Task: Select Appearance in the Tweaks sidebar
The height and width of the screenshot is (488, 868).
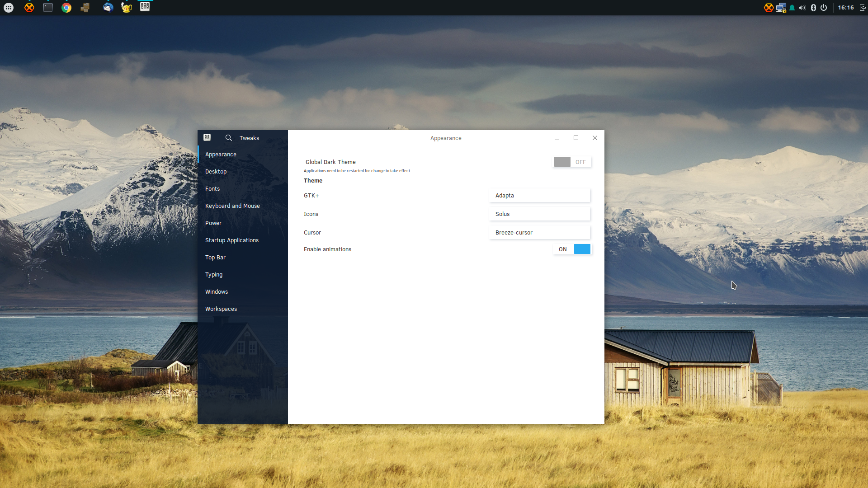Action: [x=243, y=155]
